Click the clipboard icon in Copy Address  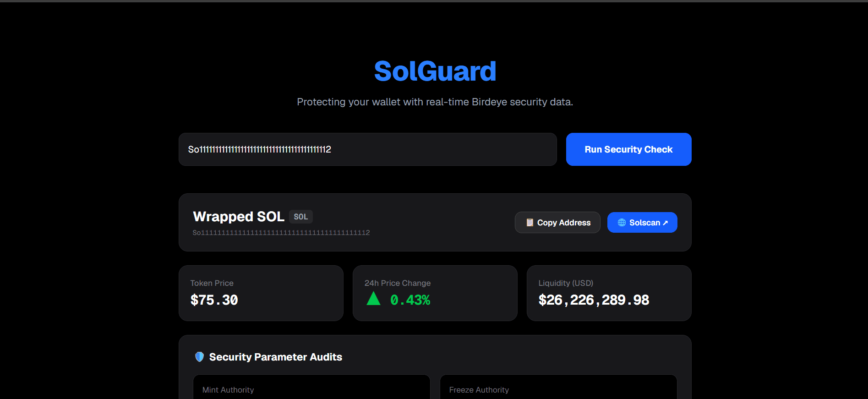530,223
